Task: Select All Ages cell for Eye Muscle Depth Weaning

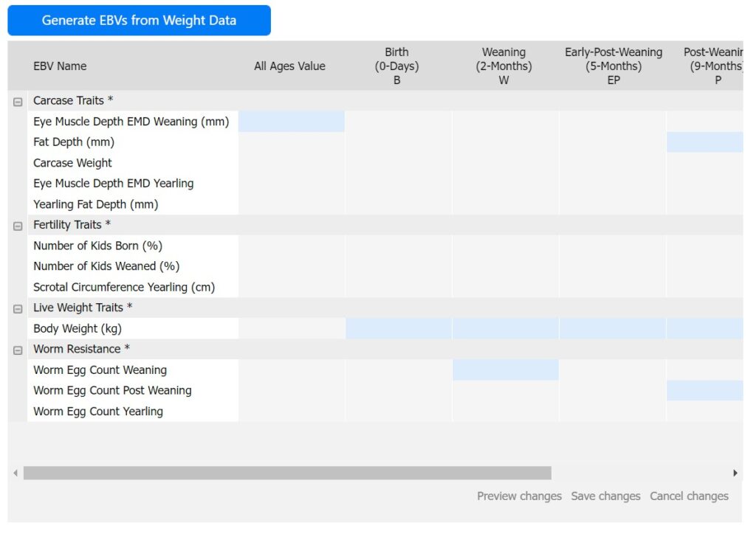Action: coord(291,122)
